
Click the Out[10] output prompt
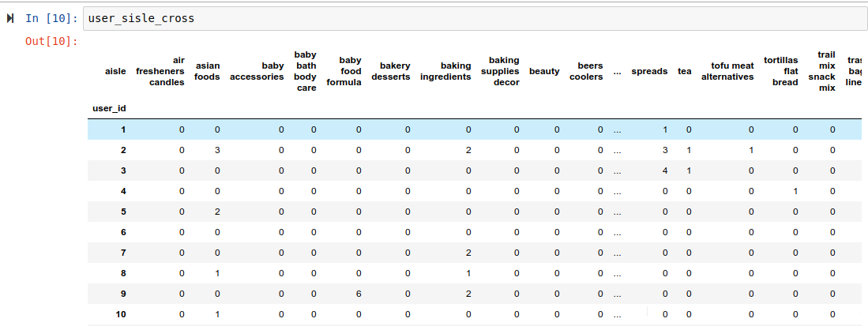click(x=52, y=41)
